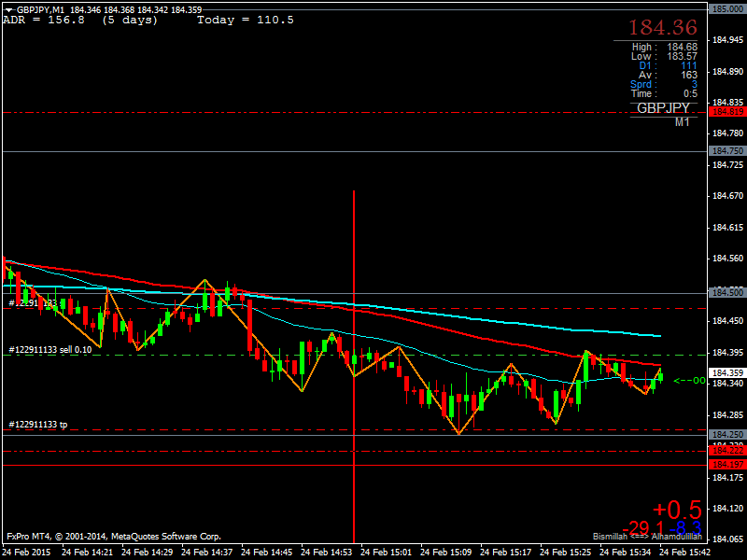Click the FxPro MT4 MetaQuotes copyright text
This screenshot has height=560, width=747.
click(114, 537)
